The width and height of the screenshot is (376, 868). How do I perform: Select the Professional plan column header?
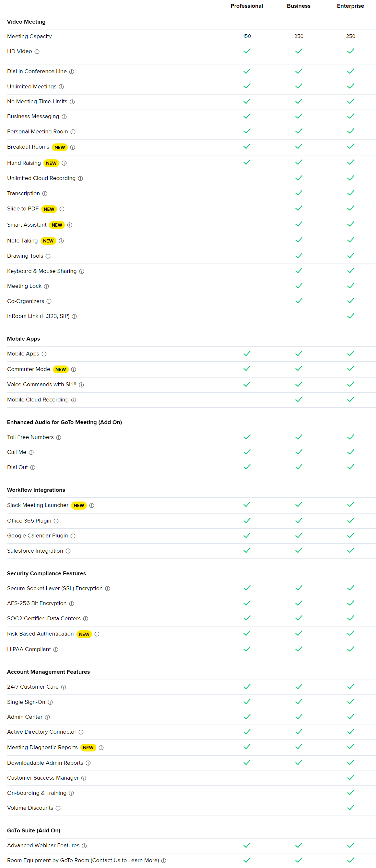point(247,6)
